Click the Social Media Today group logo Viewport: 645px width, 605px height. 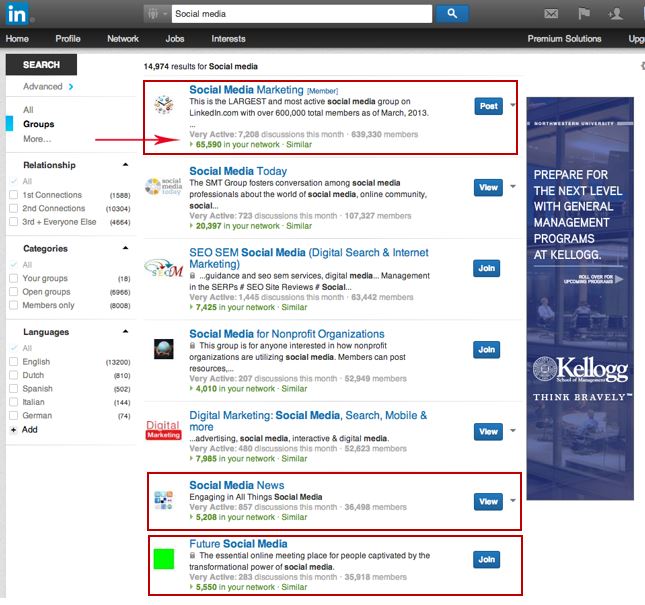(163, 186)
